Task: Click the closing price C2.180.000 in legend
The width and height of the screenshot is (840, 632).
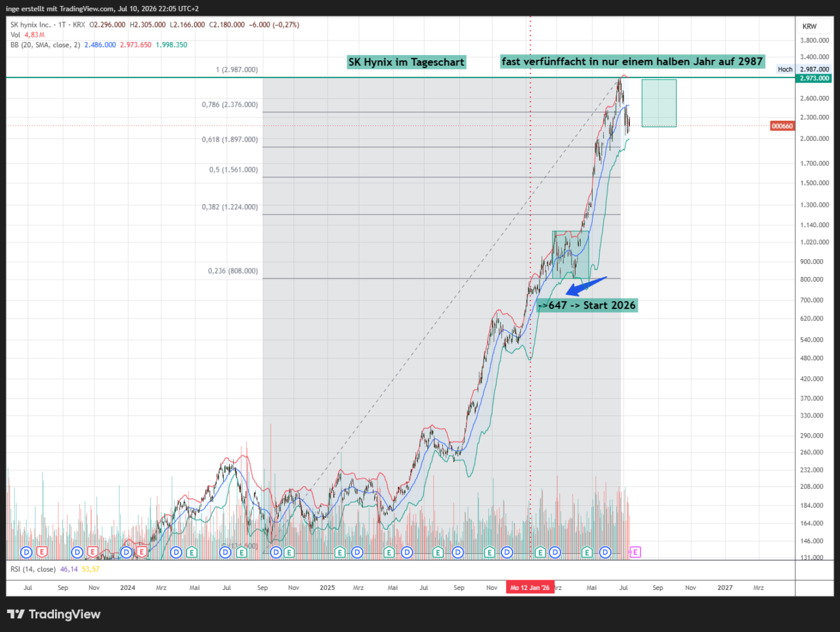Action: click(x=226, y=25)
